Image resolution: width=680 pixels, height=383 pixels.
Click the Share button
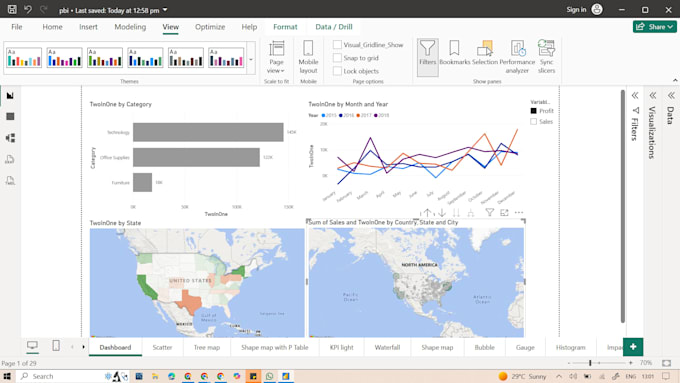click(655, 27)
